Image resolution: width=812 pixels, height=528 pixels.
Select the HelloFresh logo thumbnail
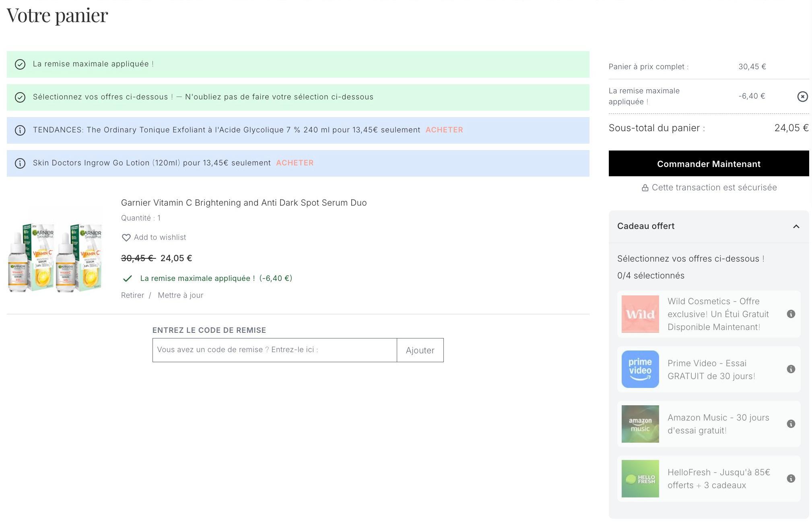coord(640,479)
